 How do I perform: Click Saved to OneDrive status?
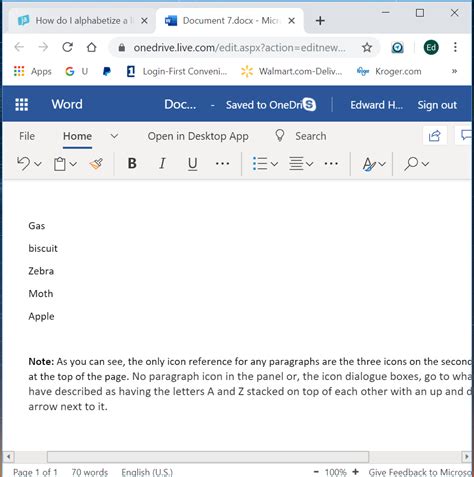tap(264, 105)
